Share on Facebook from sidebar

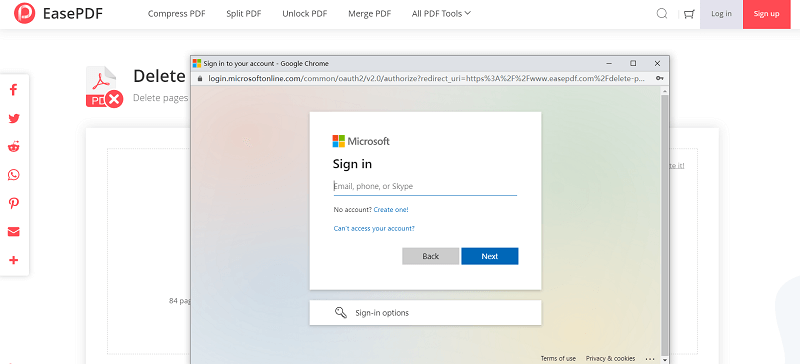(x=14, y=90)
